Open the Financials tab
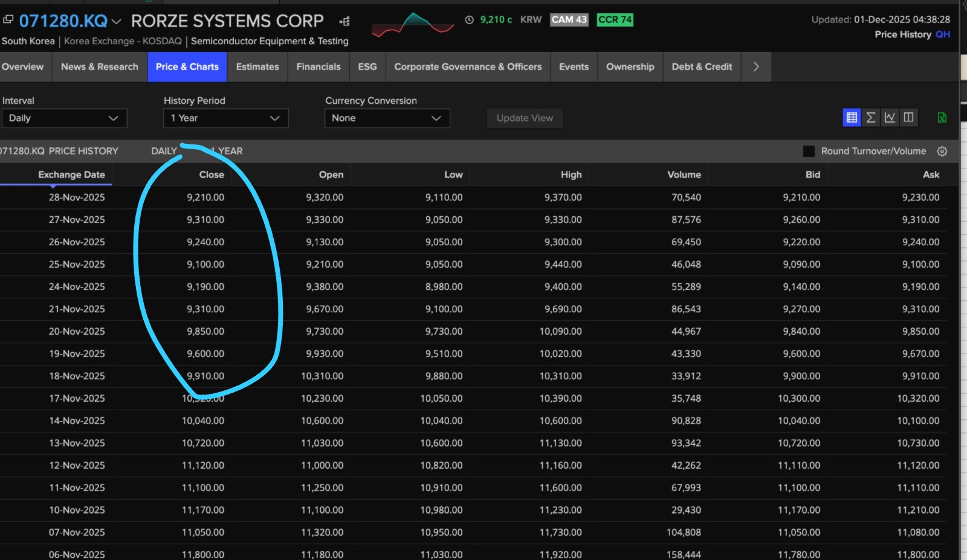This screenshot has height=560, width=967. [x=319, y=66]
